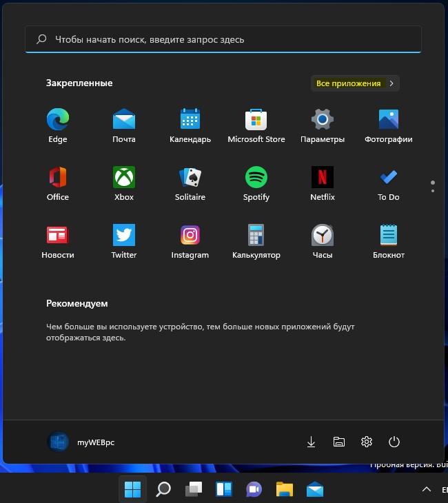Open Microsoft Store
The height and width of the screenshot is (503, 448).
click(x=256, y=125)
